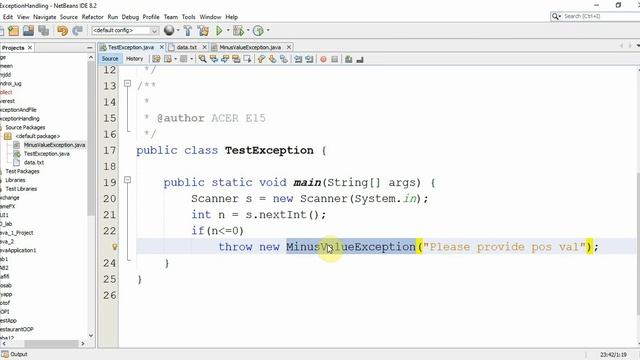The height and width of the screenshot is (360, 640).
Task: Toggle Highlight Search icon
Action: (236, 59)
